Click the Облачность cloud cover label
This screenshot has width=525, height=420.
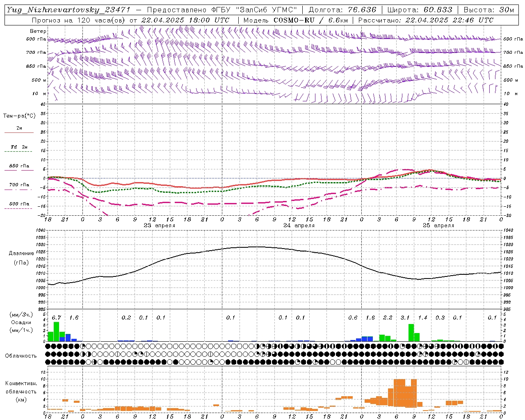coord(21,356)
